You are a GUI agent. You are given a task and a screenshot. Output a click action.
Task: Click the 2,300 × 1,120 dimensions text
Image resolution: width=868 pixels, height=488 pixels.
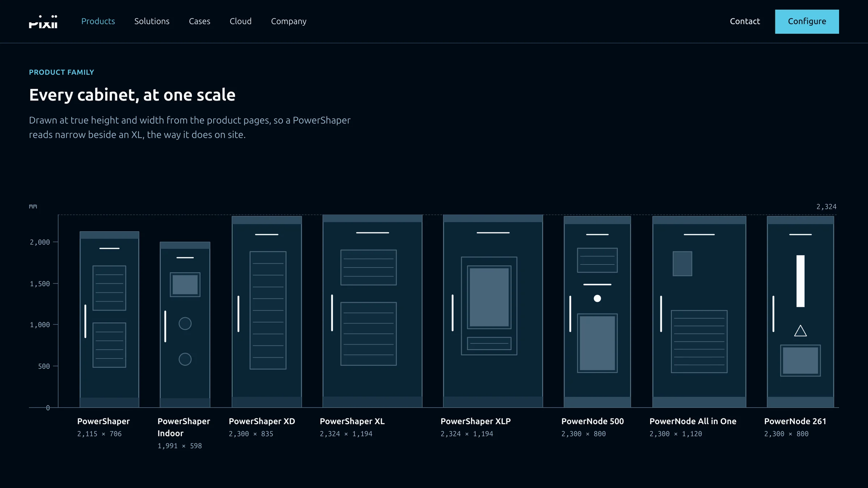coord(676,434)
